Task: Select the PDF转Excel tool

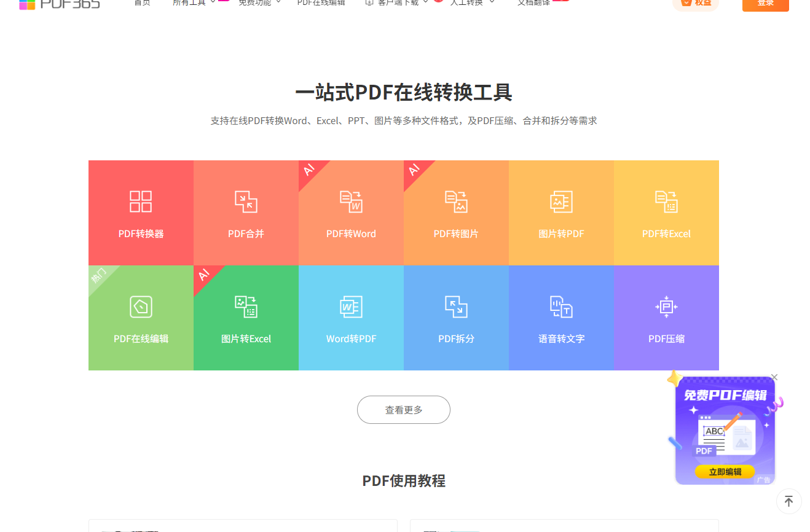Action: pyautogui.click(x=666, y=213)
